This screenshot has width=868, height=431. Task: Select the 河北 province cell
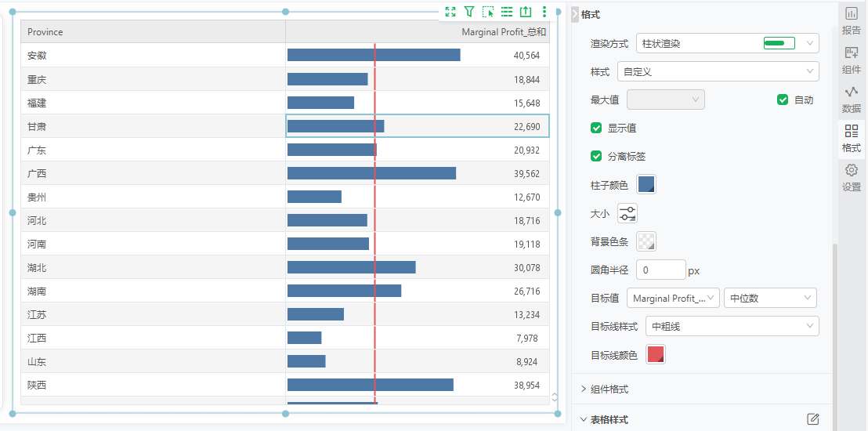154,220
